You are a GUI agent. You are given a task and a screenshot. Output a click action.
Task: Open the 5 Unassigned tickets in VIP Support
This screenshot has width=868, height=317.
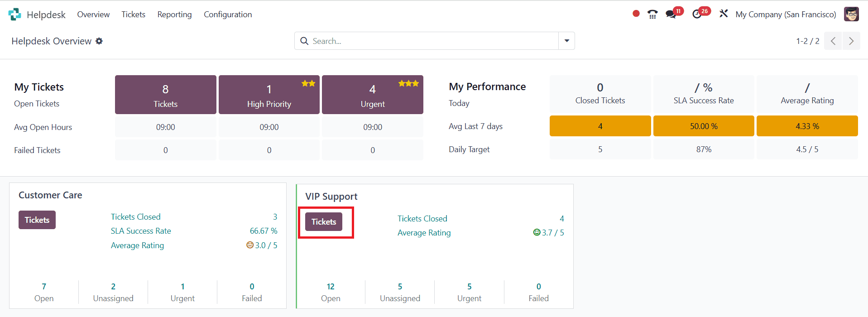pos(400,292)
